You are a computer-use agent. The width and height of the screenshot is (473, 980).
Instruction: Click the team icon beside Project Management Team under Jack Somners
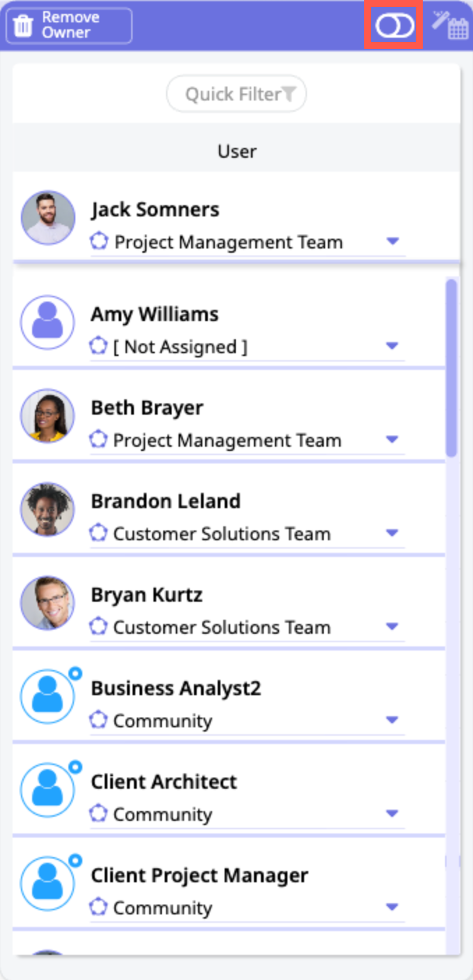(99, 242)
